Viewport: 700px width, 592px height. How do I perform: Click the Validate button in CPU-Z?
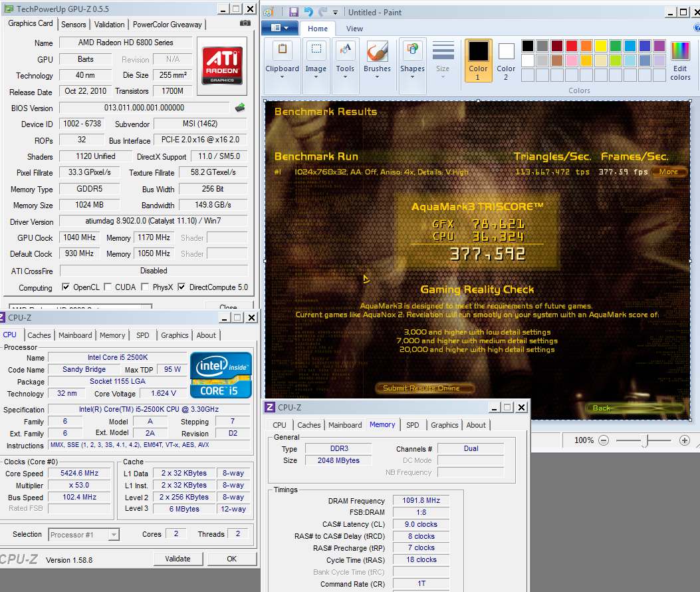tap(177, 559)
